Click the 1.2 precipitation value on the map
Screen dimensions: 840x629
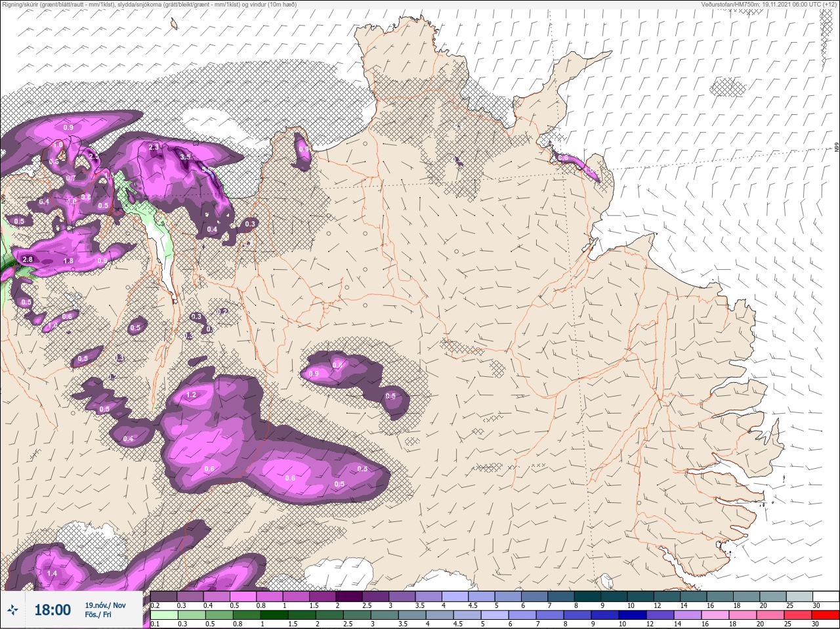pyautogui.click(x=191, y=395)
